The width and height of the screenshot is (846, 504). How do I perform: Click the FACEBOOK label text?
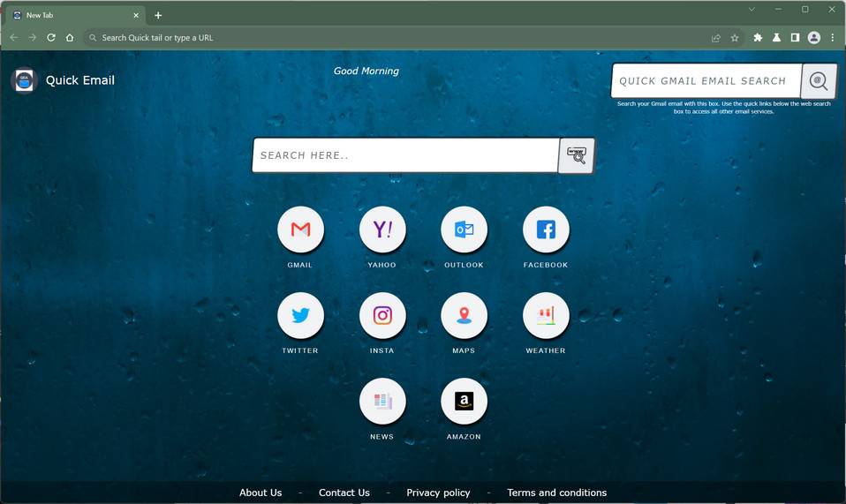click(x=546, y=265)
